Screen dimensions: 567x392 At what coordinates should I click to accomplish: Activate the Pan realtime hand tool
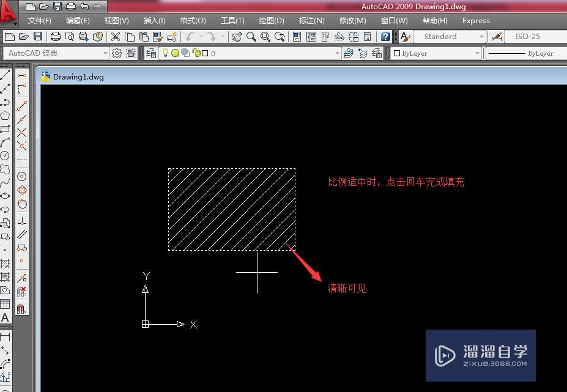click(237, 37)
